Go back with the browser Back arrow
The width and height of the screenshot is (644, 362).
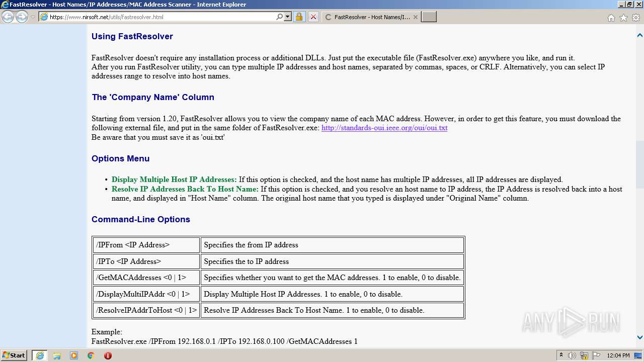[x=8, y=17]
